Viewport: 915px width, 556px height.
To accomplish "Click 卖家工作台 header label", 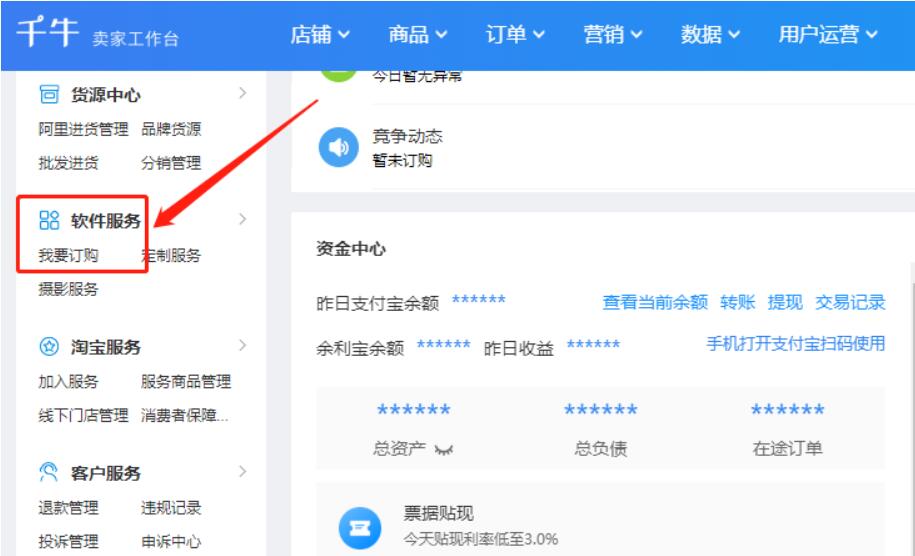I will pyautogui.click(x=135, y=39).
